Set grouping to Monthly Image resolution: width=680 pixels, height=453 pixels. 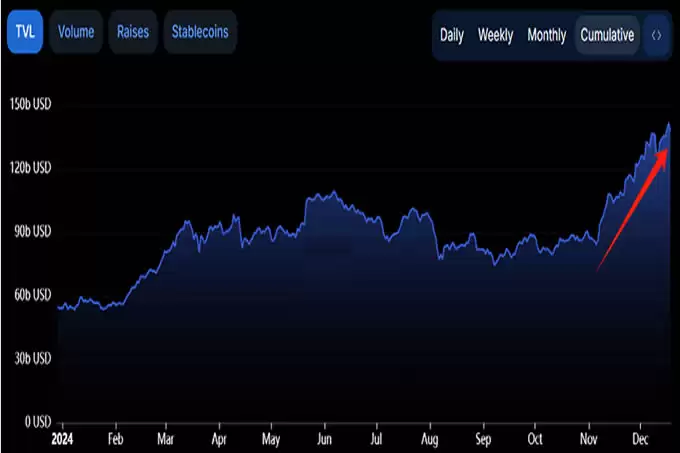[x=546, y=35]
